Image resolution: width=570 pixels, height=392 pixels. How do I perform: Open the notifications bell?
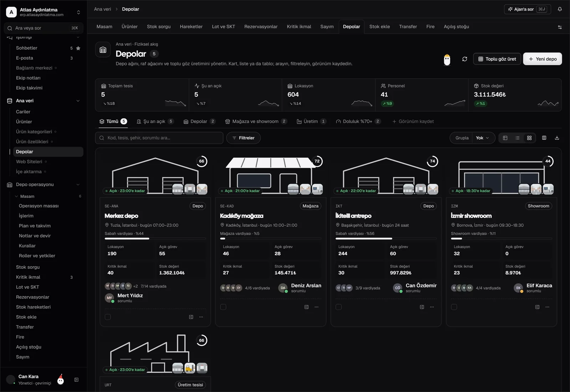(x=560, y=9)
